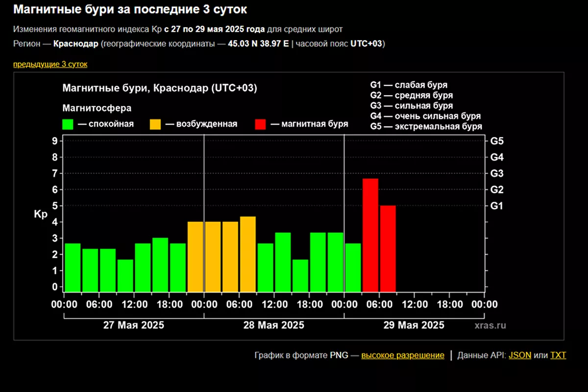Open the 'предыдущие 3 суток' link

tap(50, 64)
